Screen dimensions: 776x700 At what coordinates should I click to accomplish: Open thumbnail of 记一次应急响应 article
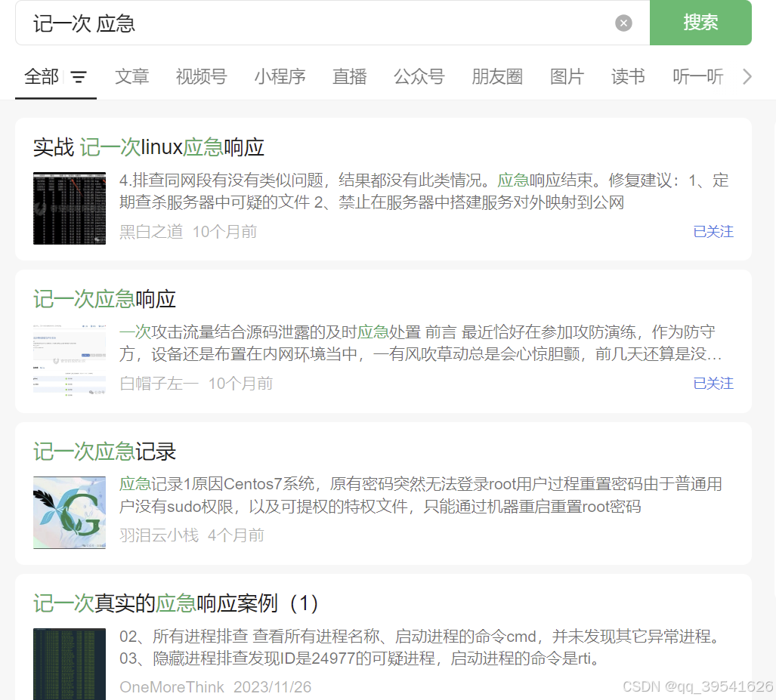(x=70, y=360)
